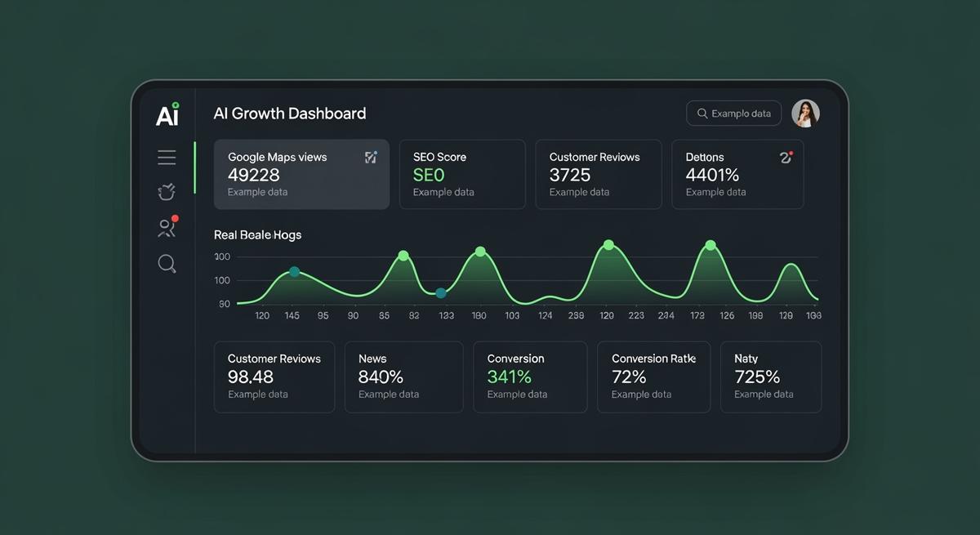Open the profile avatar picture
Viewport: 980px width, 535px height.
click(x=805, y=113)
